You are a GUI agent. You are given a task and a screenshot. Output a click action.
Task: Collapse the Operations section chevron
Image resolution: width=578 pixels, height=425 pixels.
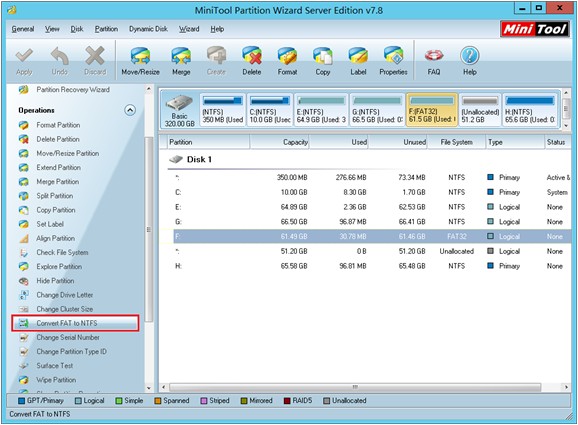(130, 110)
